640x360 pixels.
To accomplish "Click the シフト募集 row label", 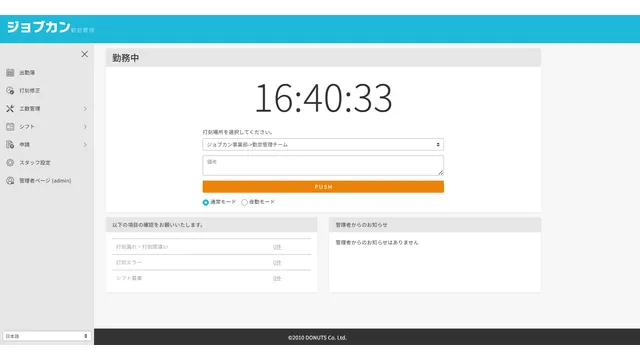I will (129, 278).
